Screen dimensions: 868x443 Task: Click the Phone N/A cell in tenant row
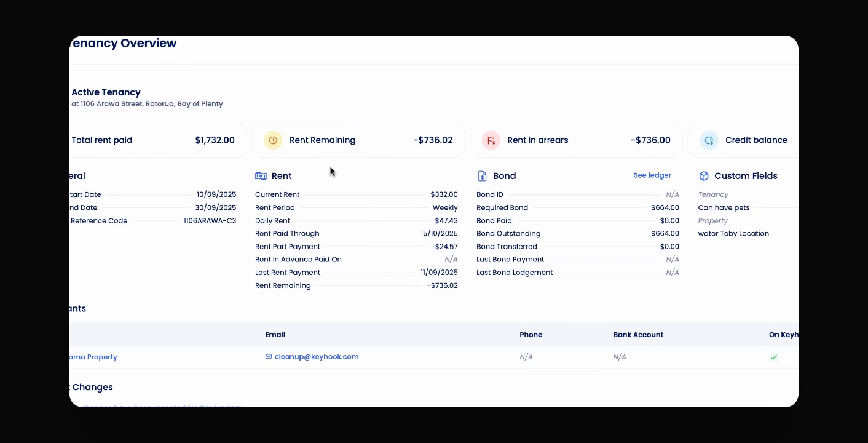pyautogui.click(x=526, y=357)
